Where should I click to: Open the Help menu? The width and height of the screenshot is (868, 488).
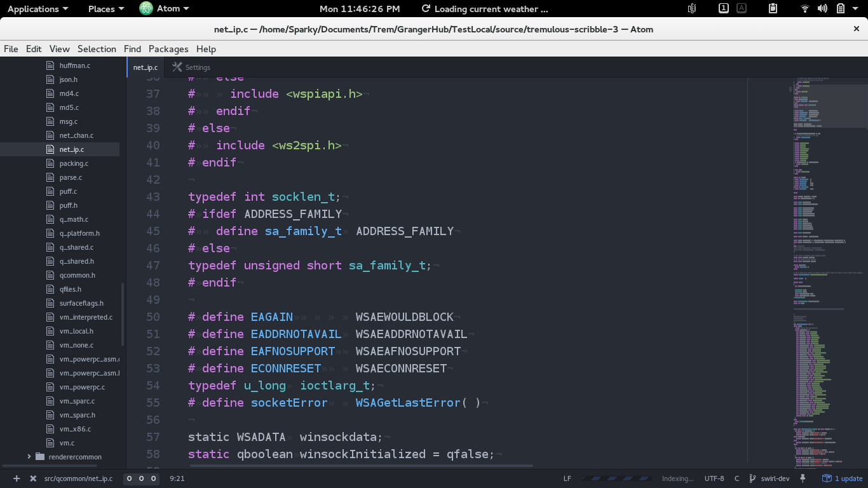(x=206, y=49)
